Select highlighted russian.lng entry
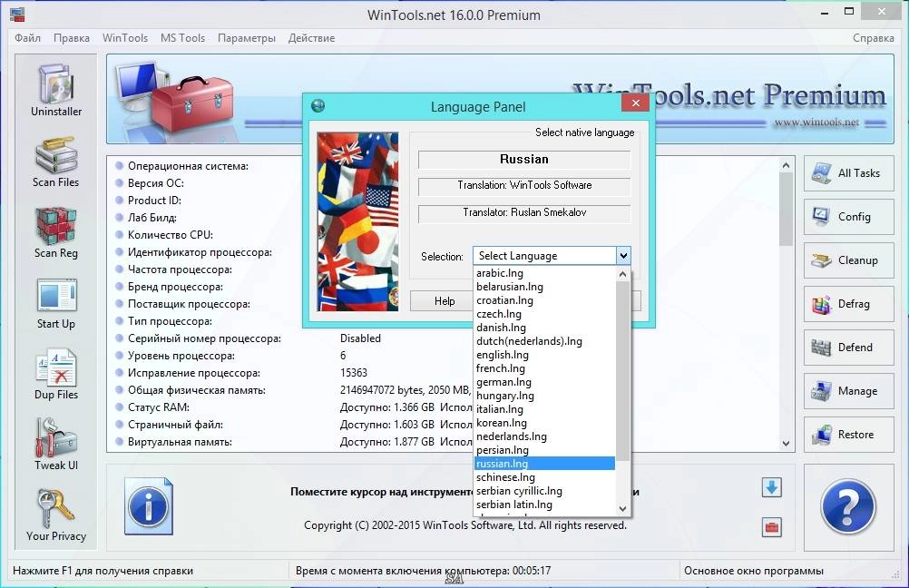This screenshot has width=909, height=588. [544, 464]
